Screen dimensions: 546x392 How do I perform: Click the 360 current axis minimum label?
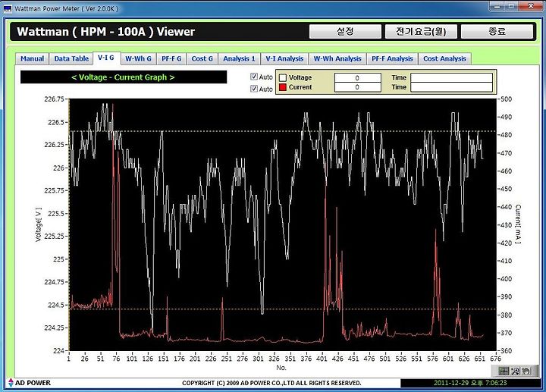[507, 350]
